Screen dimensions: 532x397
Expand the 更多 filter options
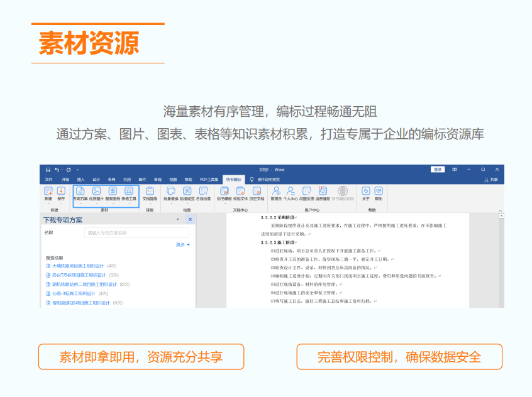tap(183, 244)
